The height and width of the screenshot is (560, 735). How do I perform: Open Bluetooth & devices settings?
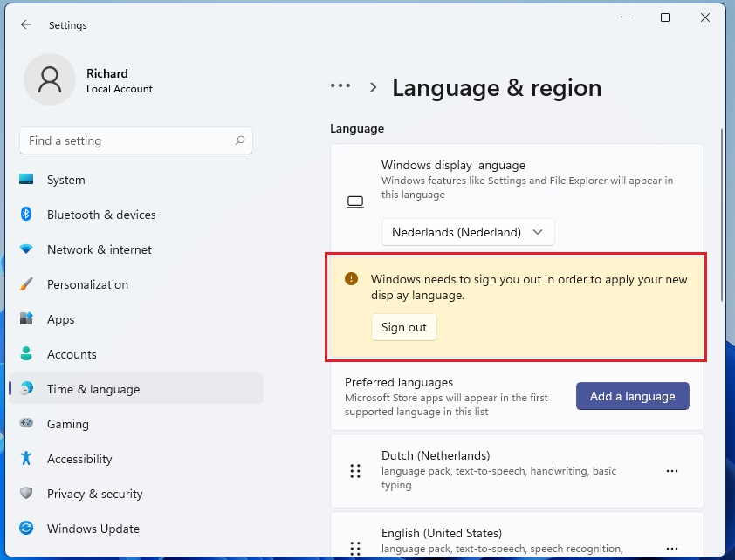pos(101,215)
